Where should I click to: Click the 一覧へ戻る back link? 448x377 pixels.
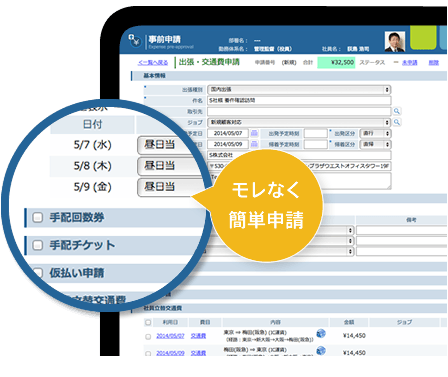(153, 62)
